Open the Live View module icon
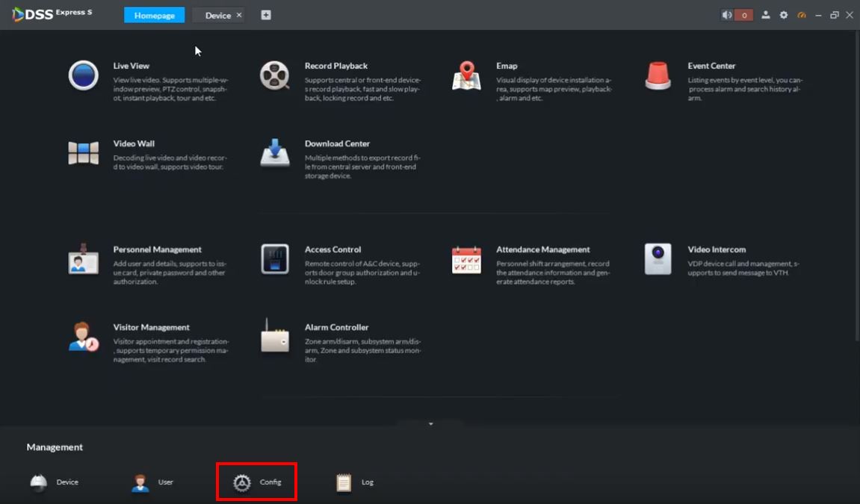Image resolution: width=860 pixels, height=504 pixels. point(84,75)
